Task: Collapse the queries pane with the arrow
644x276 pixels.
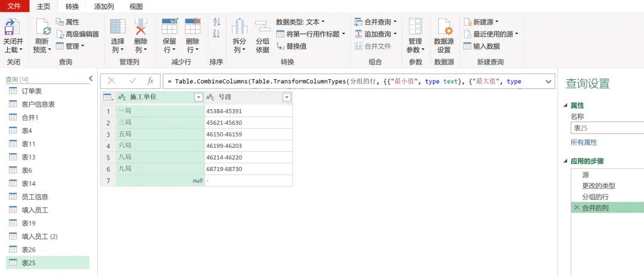Action: [91, 79]
